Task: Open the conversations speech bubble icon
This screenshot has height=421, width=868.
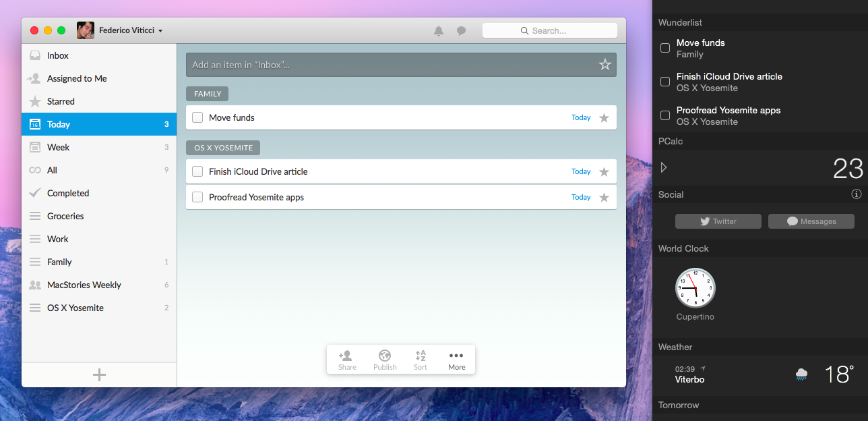Action: 461,31
